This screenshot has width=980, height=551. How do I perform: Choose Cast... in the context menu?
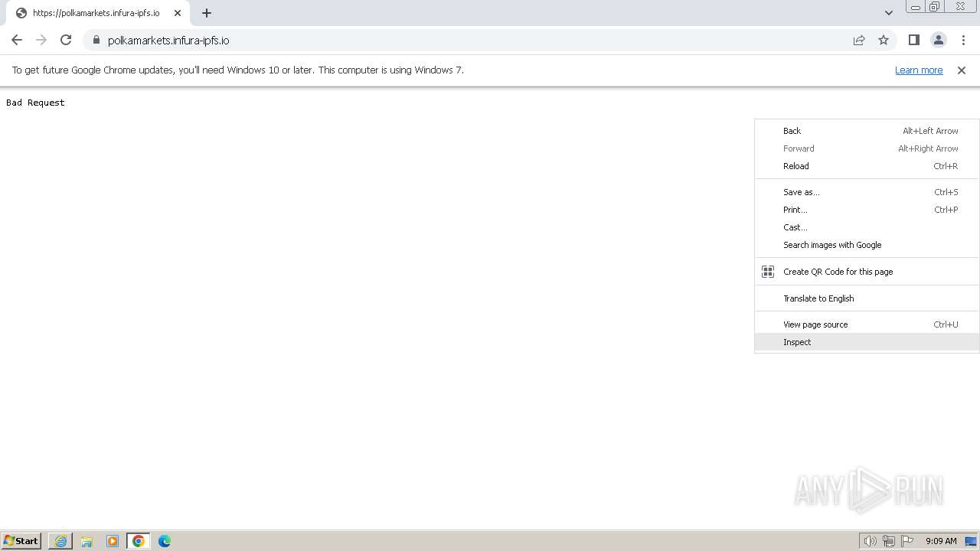867,227
